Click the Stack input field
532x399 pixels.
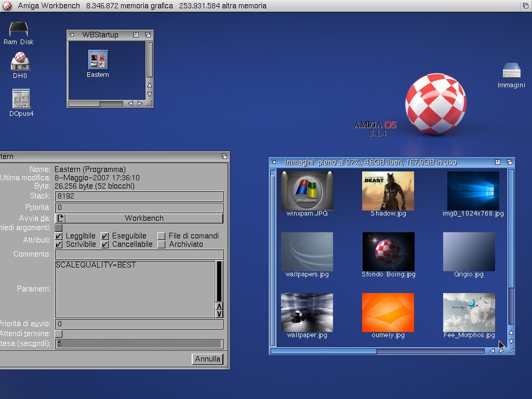click(139, 196)
